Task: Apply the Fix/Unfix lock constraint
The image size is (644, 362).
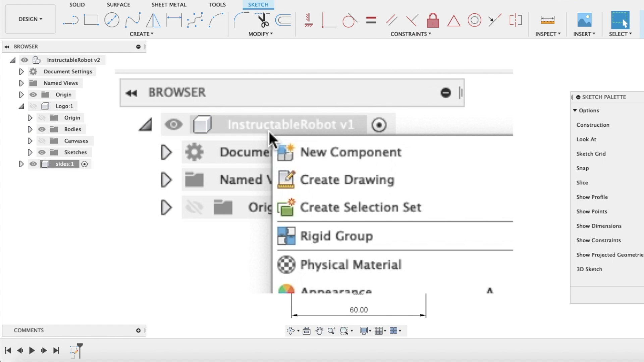Action: 433,20
